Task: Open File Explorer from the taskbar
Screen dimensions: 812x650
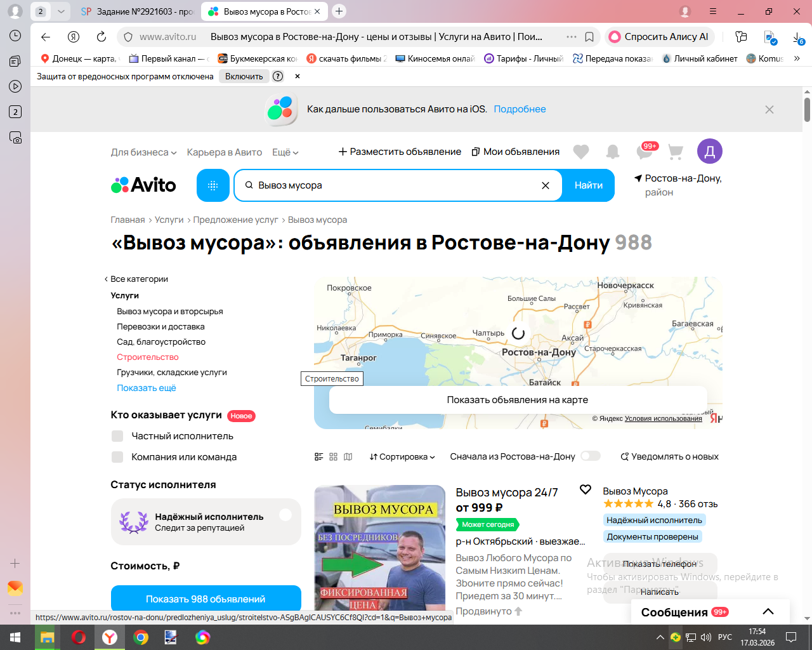Action: point(48,637)
